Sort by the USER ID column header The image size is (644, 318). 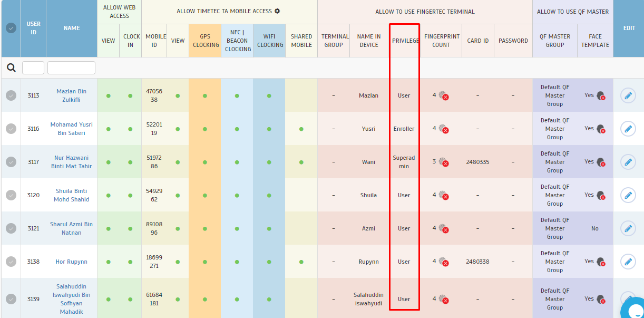pos(34,28)
